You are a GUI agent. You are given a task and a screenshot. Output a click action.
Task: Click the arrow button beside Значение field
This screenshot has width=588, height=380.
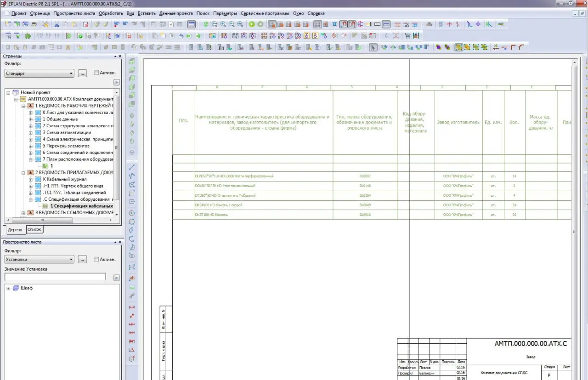[116, 278]
